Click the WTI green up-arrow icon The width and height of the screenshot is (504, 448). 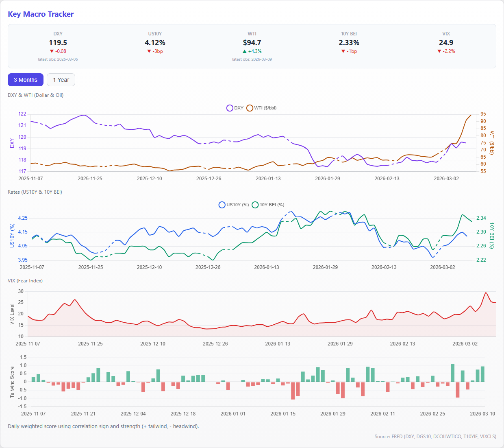(245, 51)
